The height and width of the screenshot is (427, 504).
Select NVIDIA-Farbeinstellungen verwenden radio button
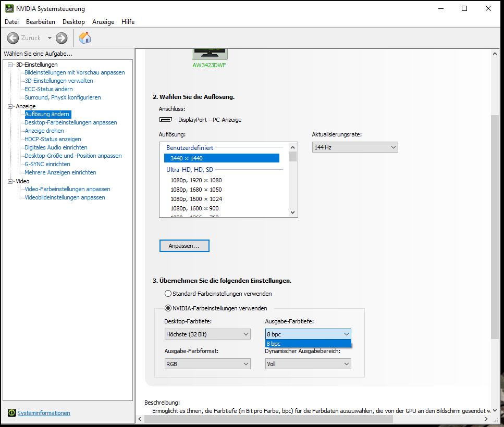click(x=168, y=308)
